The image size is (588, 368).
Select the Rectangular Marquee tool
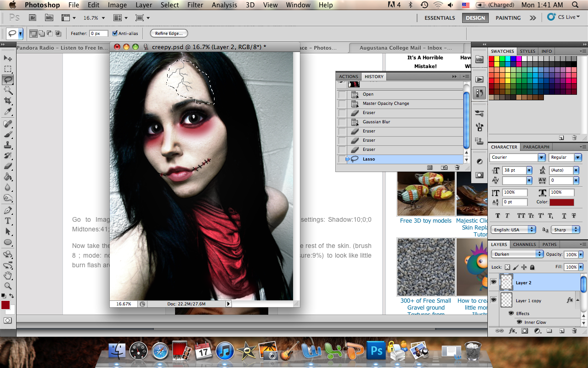coord(8,69)
